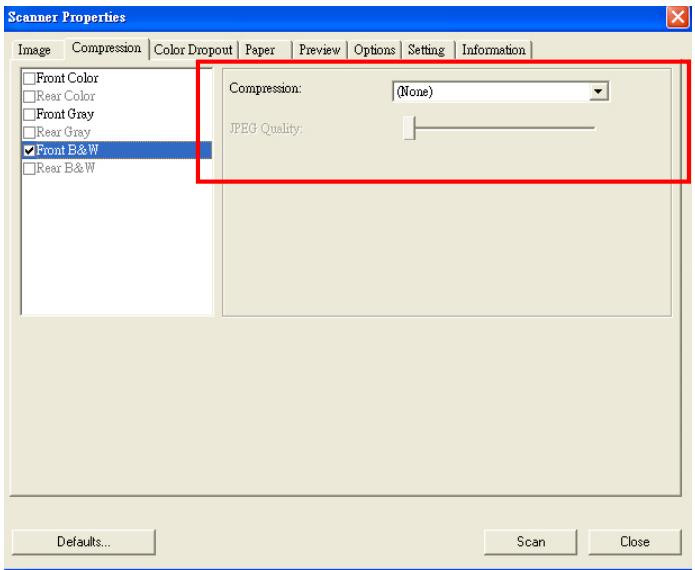Viewport: 695px width, 570px height.
Task: Enable the Rear B&W checkbox
Action: [29, 167]
